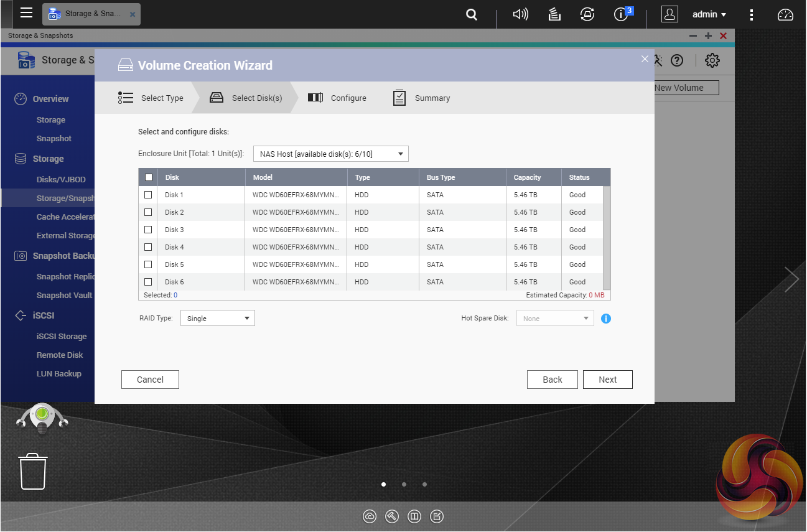Expand the Enclosure Unit NAS Host dropdown
The width and height of the screenshot is (807, 532).
coord(330,154)
